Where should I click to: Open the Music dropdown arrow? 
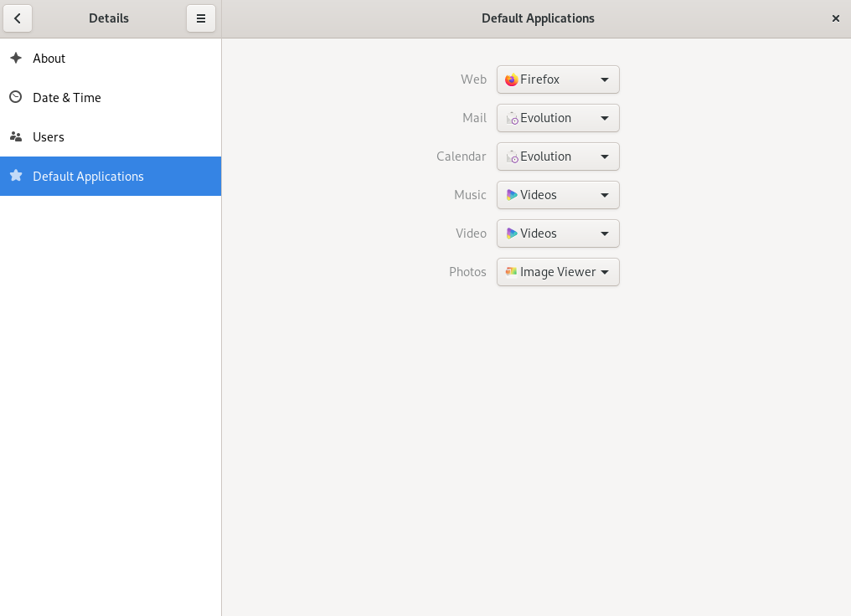point(605,195)
